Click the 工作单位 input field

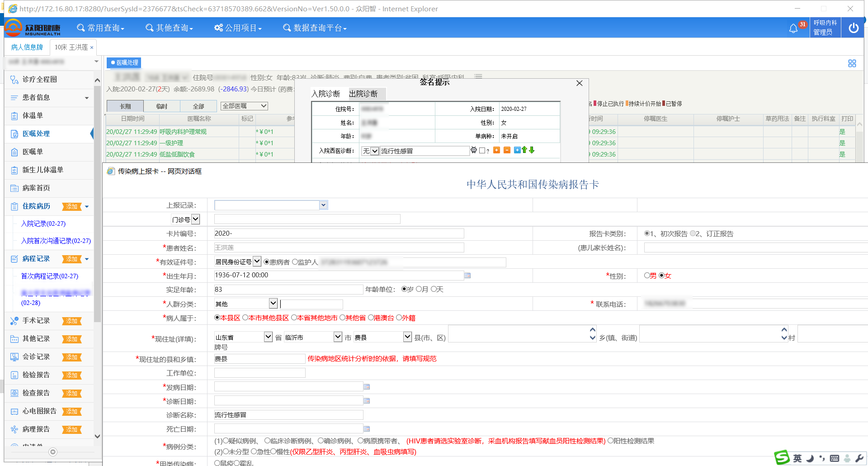click(260, 373)
